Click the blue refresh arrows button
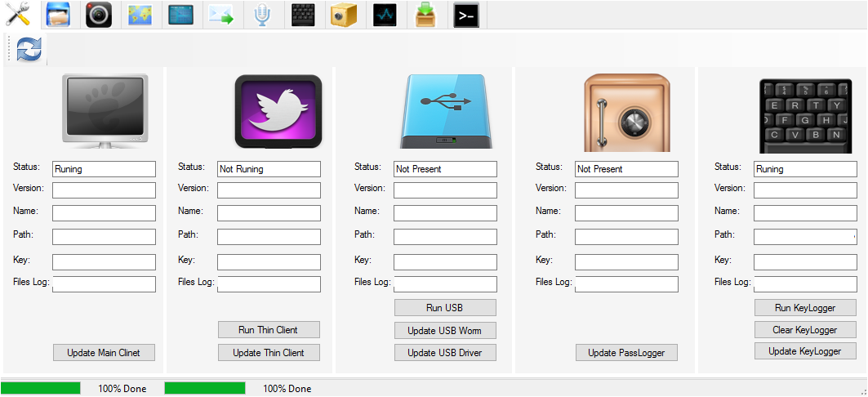The height and width of the screenshot is (397, 868). tap(29, 50)
